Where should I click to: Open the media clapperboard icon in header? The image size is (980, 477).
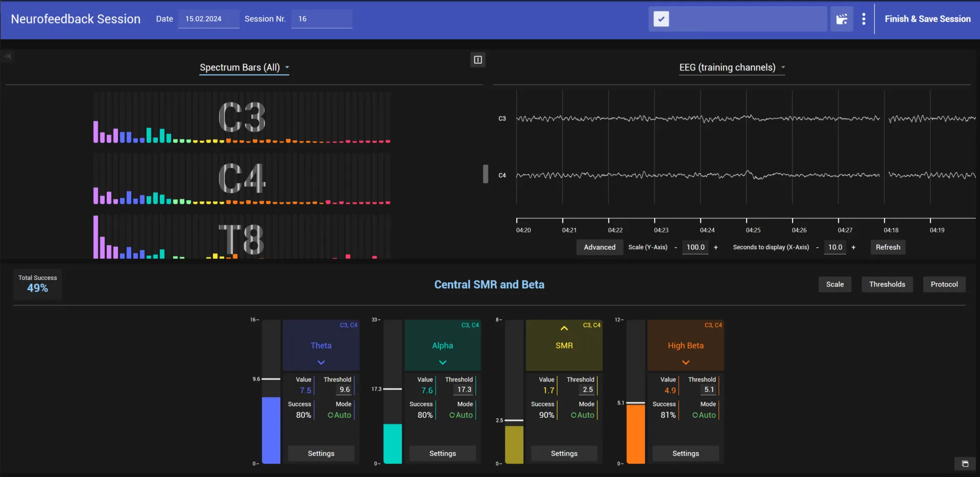tap(842, 19)
